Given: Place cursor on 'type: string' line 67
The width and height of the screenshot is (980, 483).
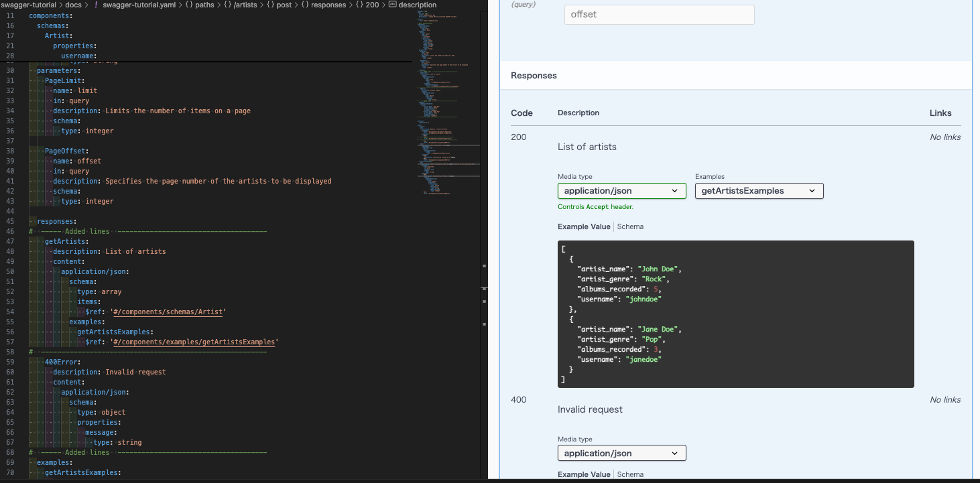Looking at the screenshot, I should 117,442.
